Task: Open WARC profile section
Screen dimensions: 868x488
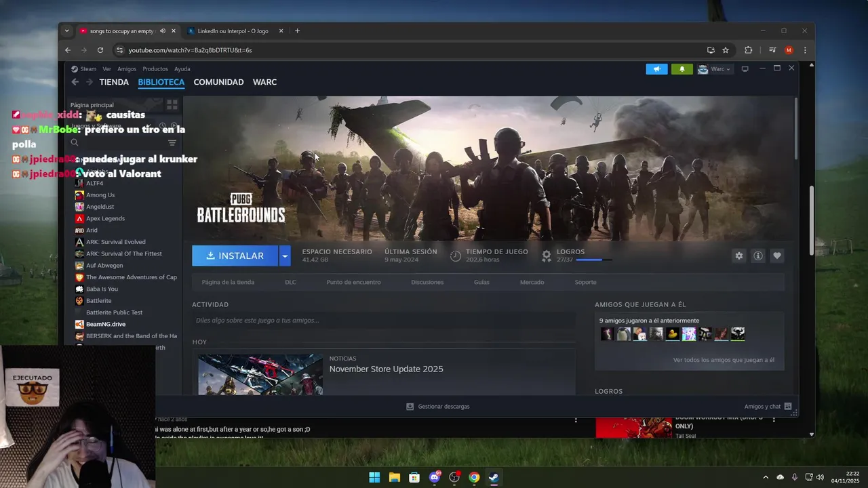Action: click(x=264, y=82)
